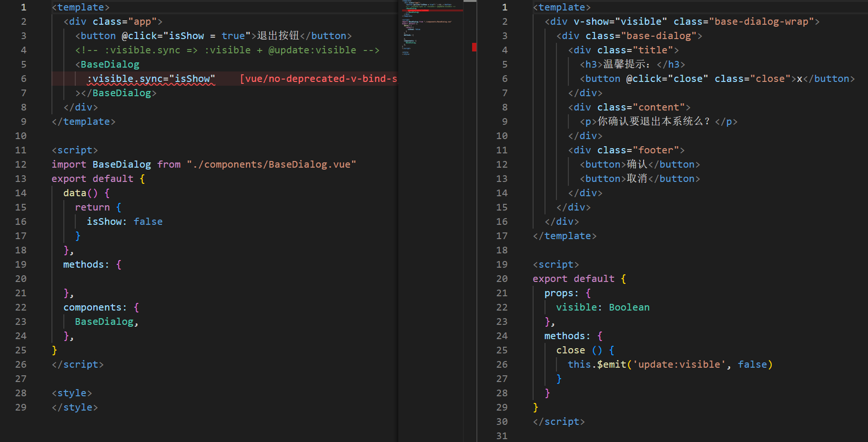Click the isShow: false property
This screenshot has width=868, height=442.
click(x=125, y=221)
